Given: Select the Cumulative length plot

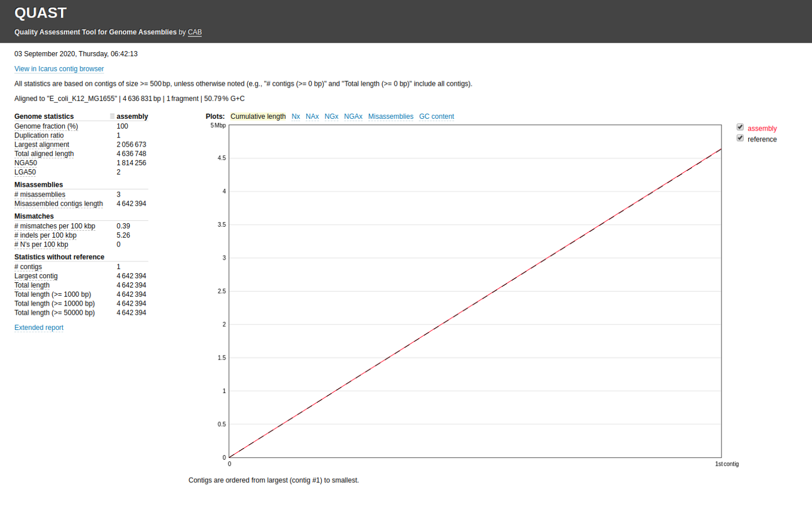Looking at the screenshot, I should click(258, 116).
